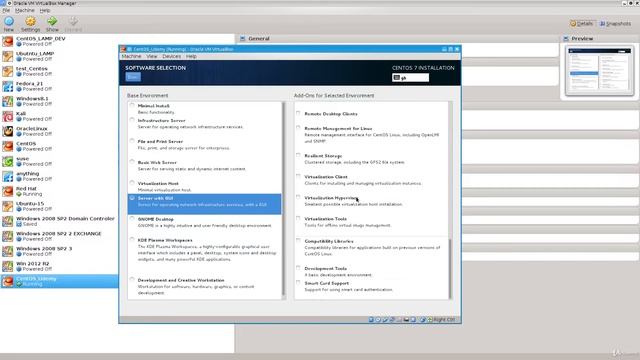
Task: Check the Remote Desktop Clients add-on
Action: coord(298,113)
